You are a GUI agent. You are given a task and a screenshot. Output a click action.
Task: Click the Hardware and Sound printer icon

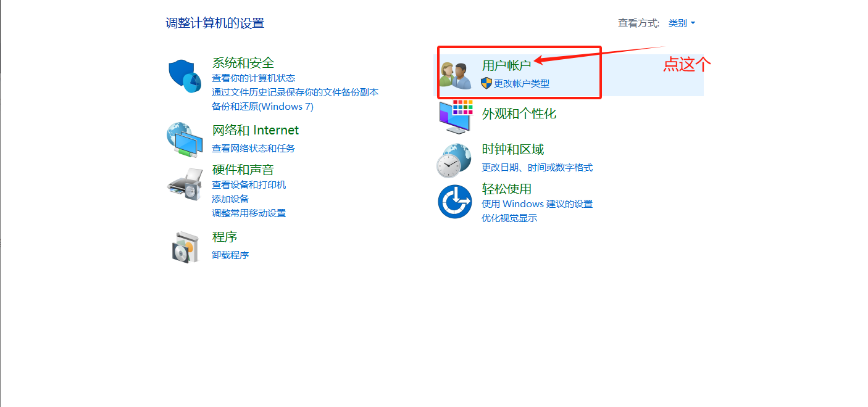coord(185,184)
